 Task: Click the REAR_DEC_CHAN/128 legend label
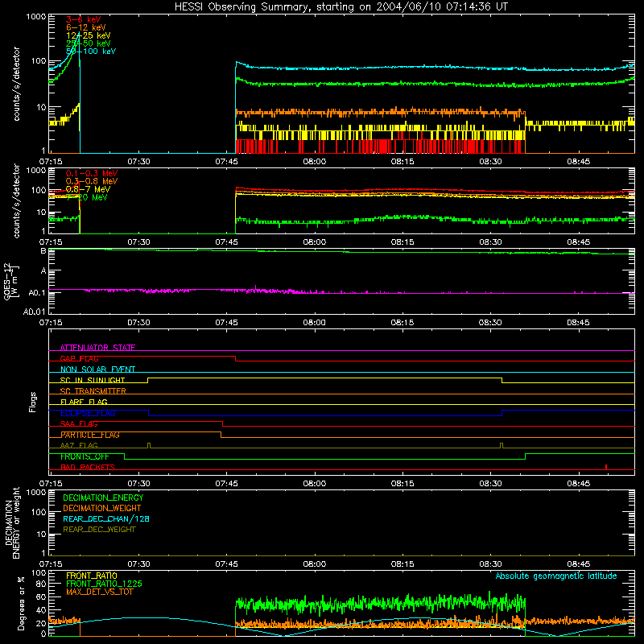point(106,518)
